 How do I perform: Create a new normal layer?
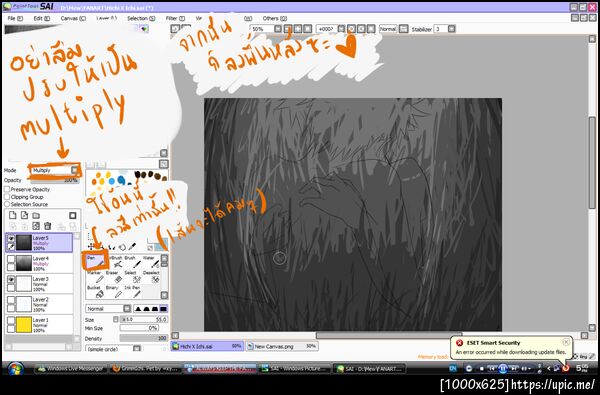click(13, 215)
